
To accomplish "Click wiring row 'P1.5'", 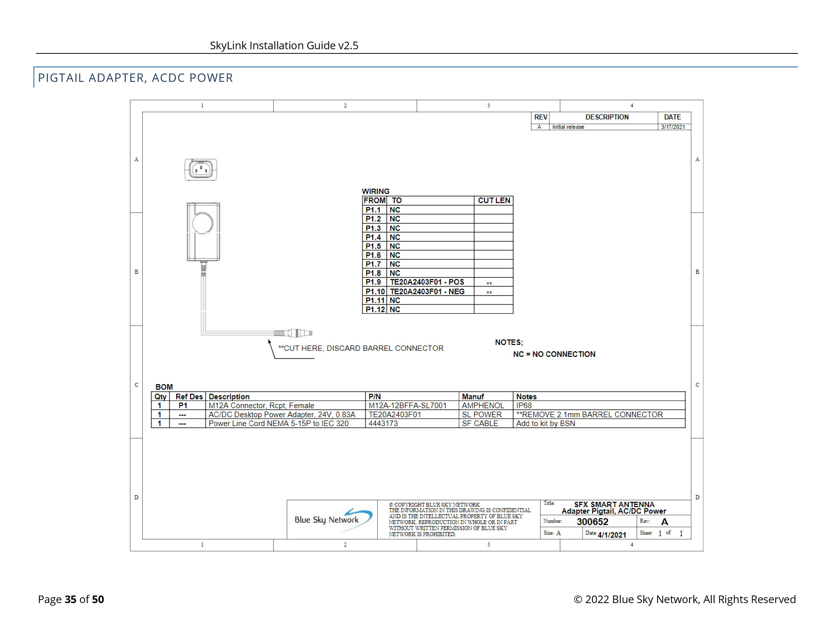I will [x=438, y=246].
